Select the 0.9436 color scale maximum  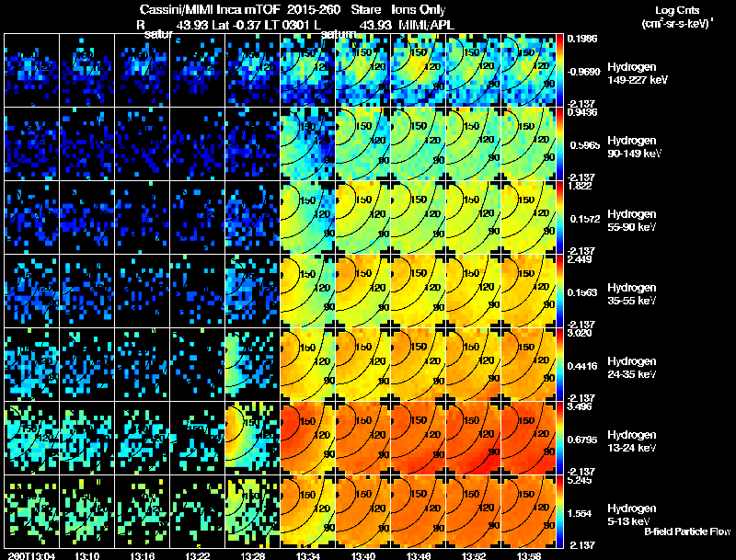582,112
